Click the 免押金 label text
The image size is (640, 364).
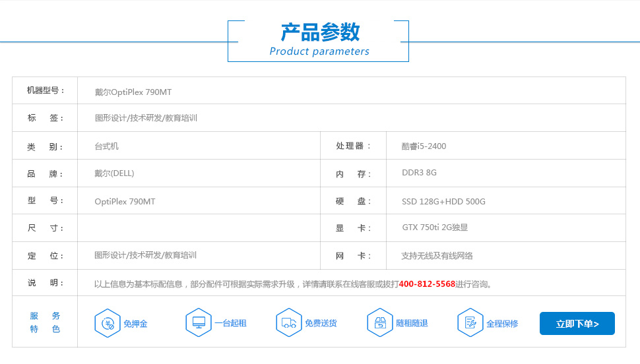point(135,324)
